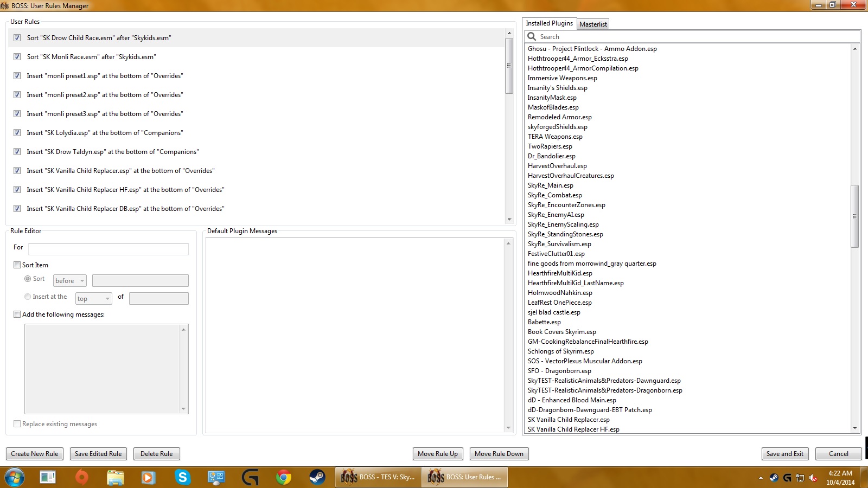Click Save and Exit

click(784, 453)
